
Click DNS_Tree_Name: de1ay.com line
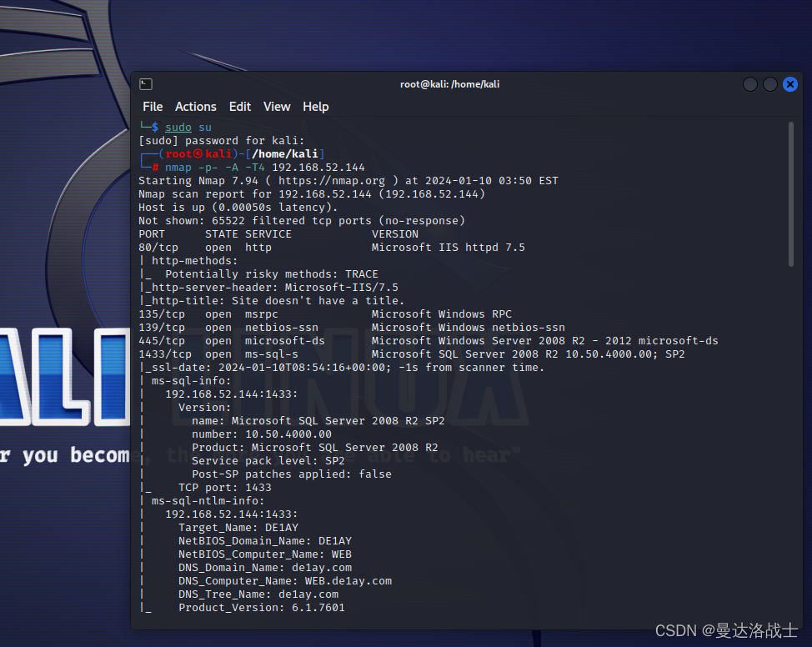(258, 594)
